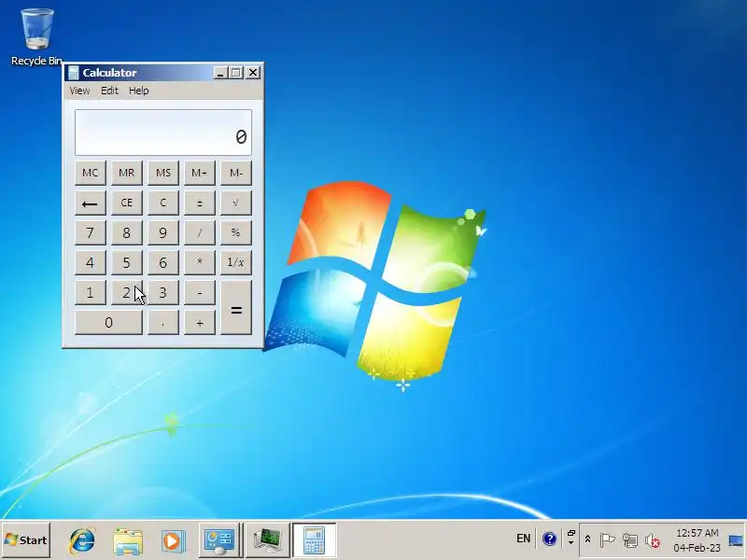Viewport: 747px width, 560px height.
Task: Click digit 6 key
Action: (x=162, y=262)
